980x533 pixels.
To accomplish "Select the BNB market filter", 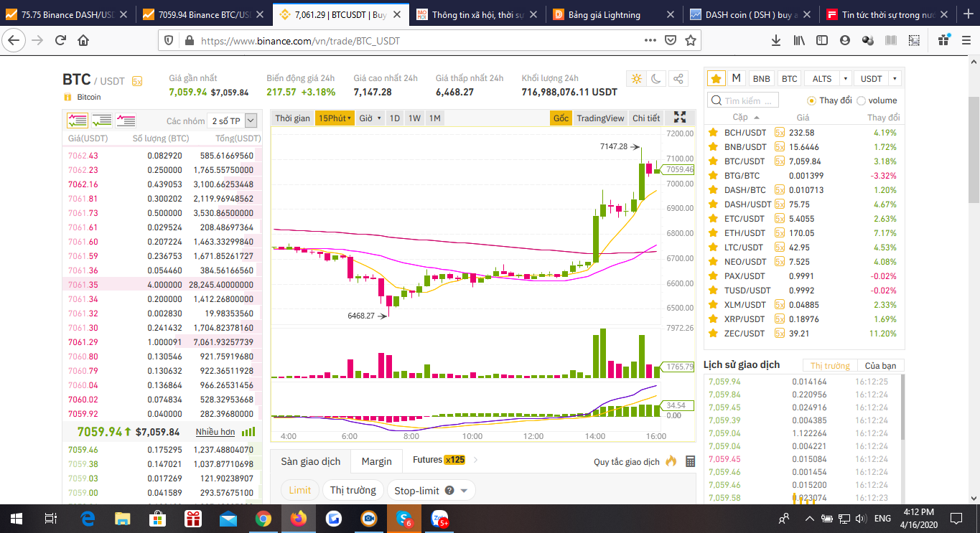I will point(761,79).
